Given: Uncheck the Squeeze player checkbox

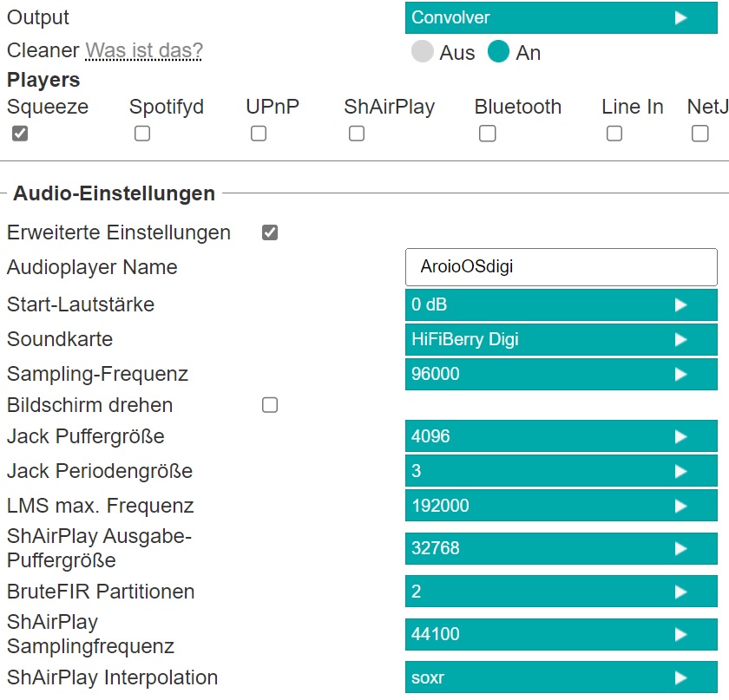Looking at the screenshot, I should pos(20,134).
